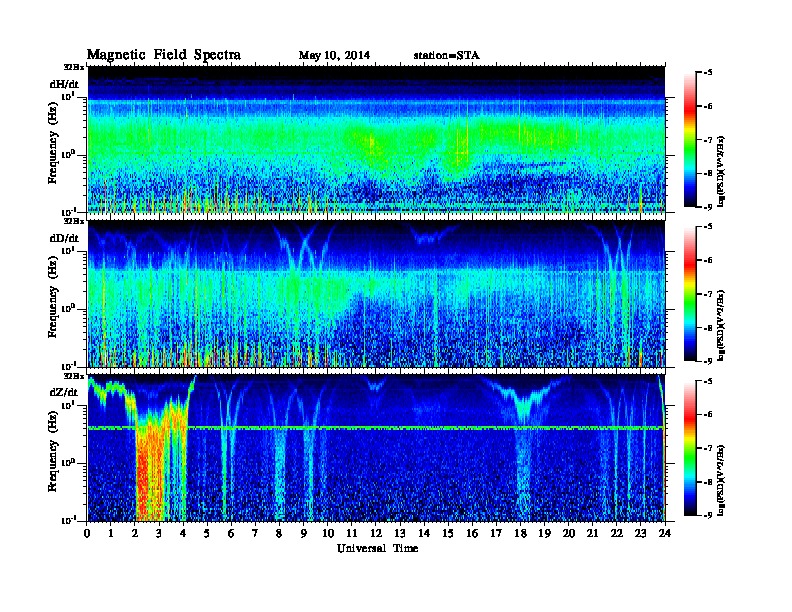This screenshot has height=612, width=792.
Task: Click the "Universal Time" axis label
Action: [x=377, y=548]
